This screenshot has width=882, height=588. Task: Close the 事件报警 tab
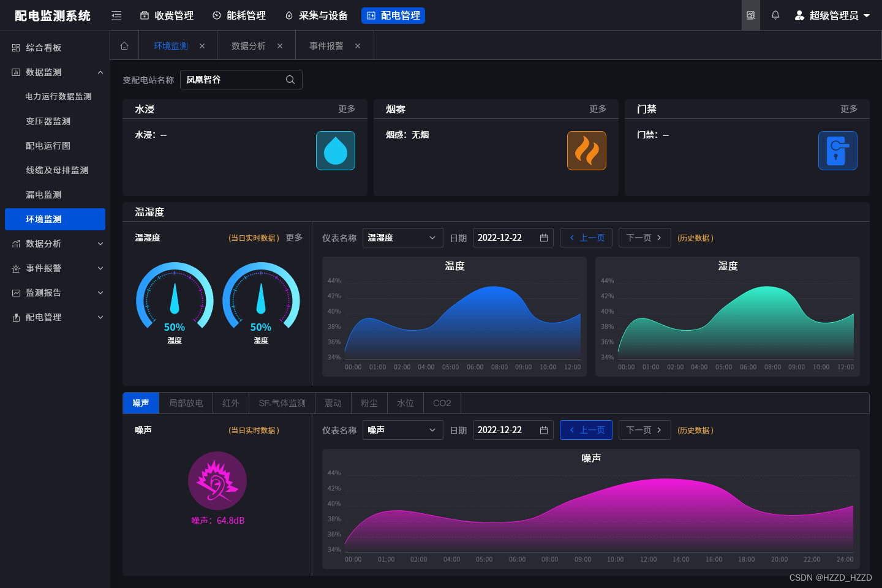(x=358, y=46)
